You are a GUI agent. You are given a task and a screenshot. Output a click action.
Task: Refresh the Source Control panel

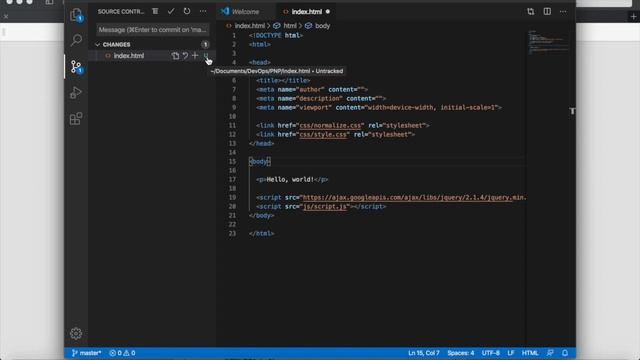tap(187, 11)
